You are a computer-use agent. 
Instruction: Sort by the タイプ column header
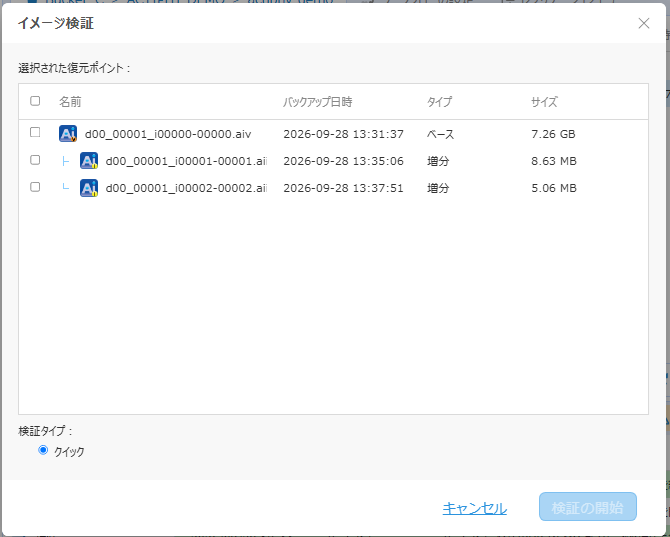pos(439,102)
